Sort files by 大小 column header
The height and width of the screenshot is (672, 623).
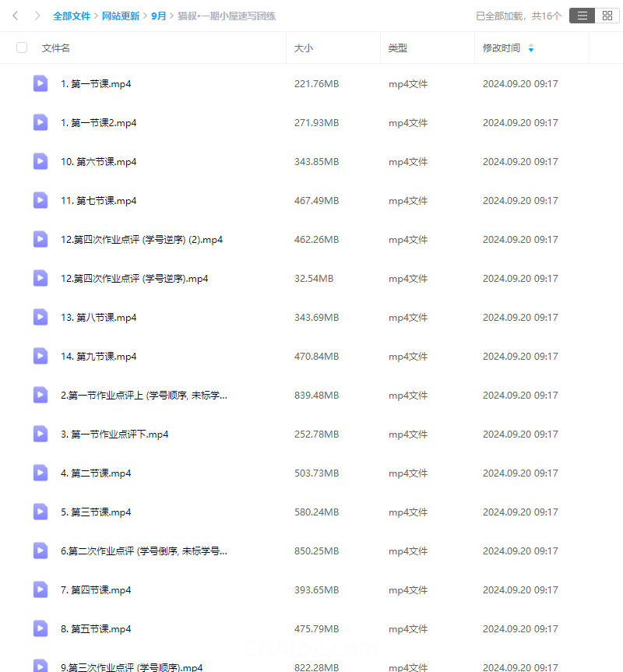click(303, 47)
